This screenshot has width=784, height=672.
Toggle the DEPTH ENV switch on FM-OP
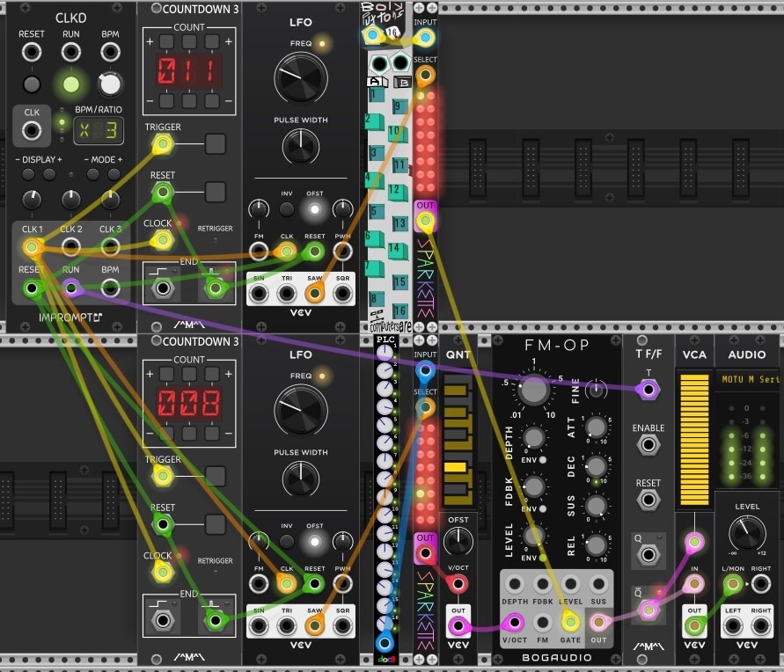coord(543,460)
